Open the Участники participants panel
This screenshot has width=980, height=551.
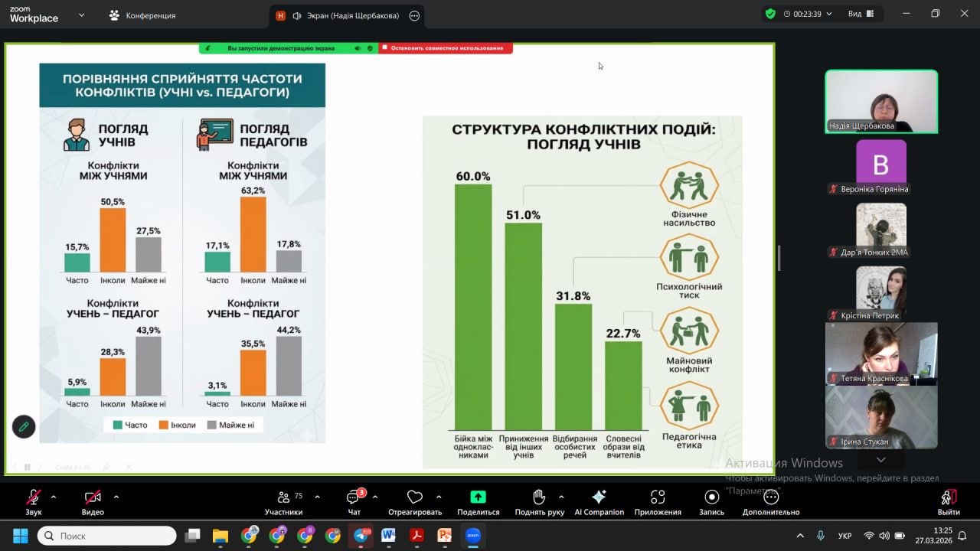[284, 497]
